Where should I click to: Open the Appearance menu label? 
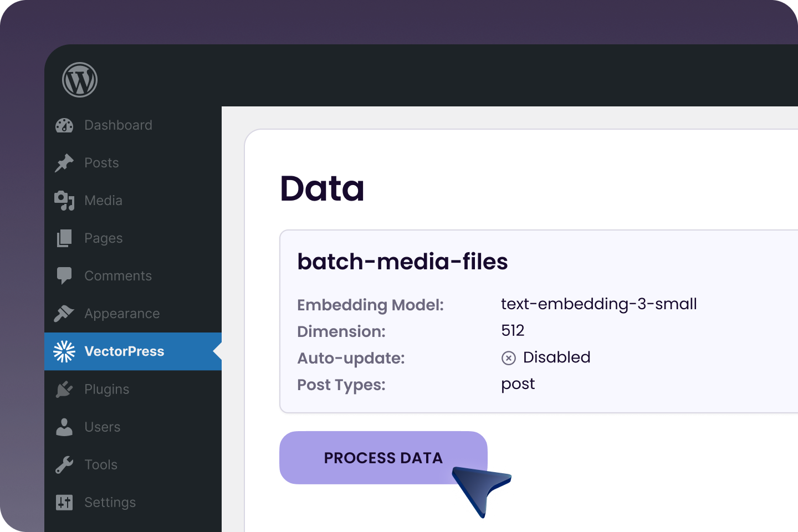pos(122,314)
